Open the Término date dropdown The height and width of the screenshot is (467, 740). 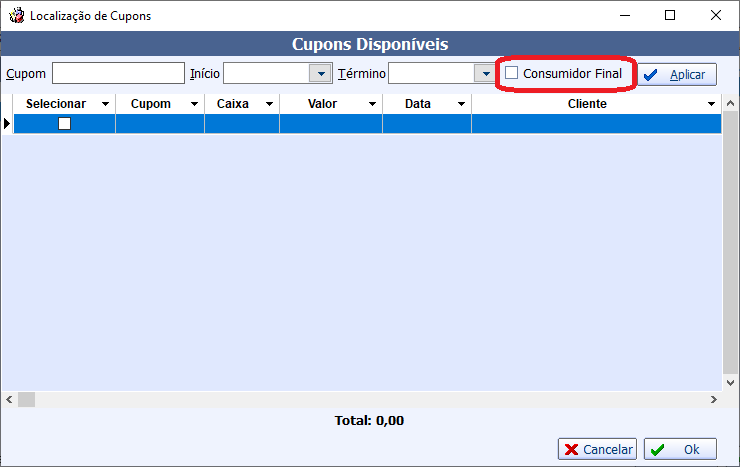(x=480, y=74)
